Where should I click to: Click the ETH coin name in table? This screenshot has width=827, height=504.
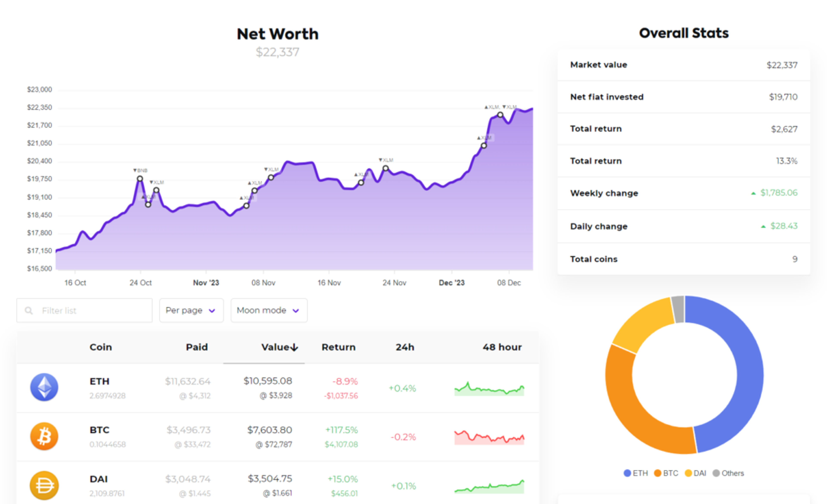[99, 381]
